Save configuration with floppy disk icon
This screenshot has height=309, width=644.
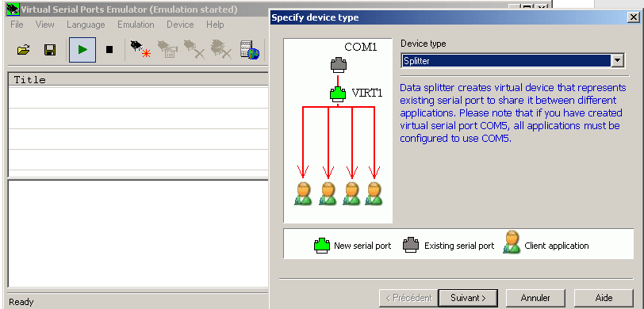[50, 50]
